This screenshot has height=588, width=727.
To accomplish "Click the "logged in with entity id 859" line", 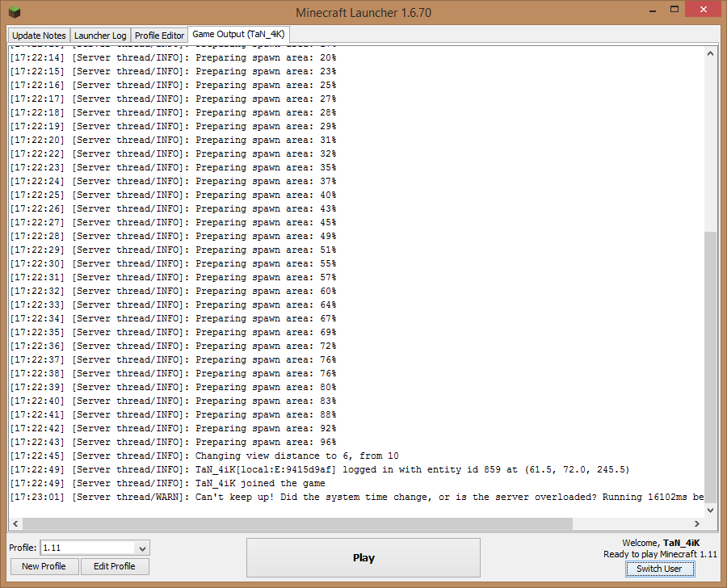I will coord(319,470).
